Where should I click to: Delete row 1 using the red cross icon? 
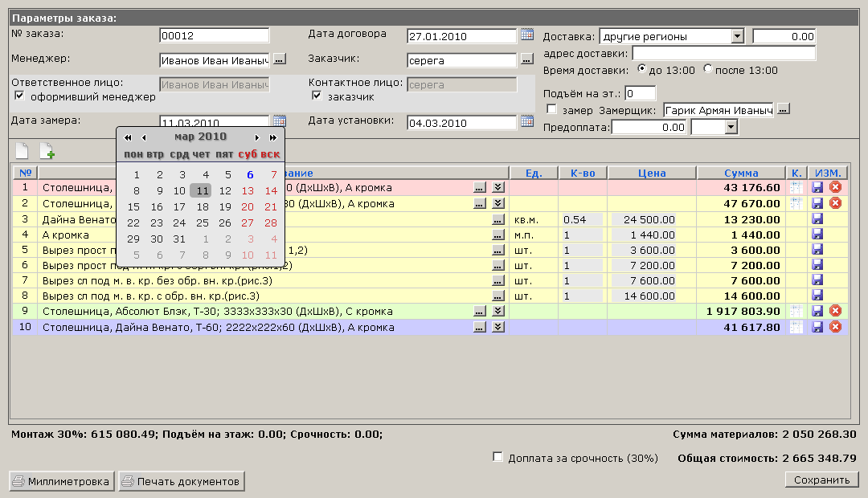point(835,187)
